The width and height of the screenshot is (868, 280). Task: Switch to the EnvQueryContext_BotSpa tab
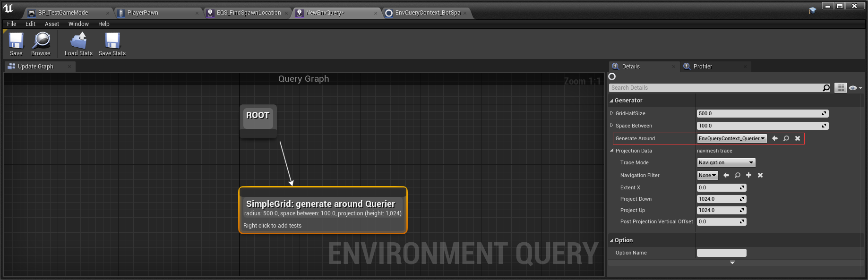[428, 13]
